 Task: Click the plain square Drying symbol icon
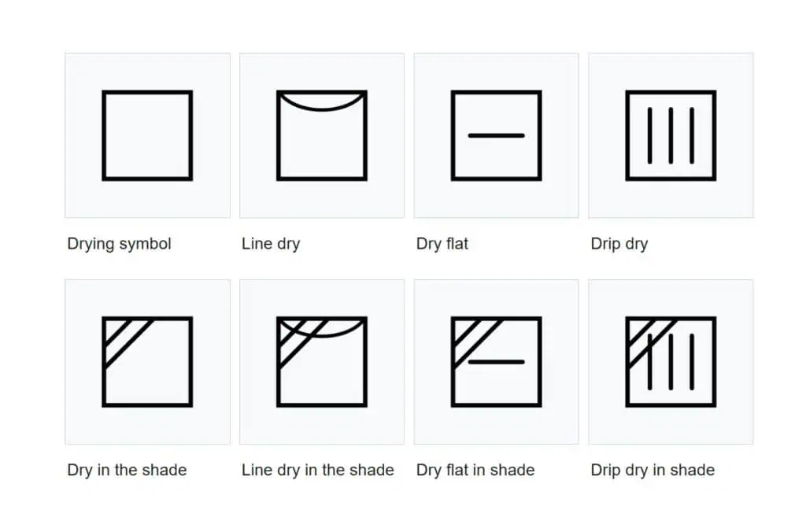point(147,135)
